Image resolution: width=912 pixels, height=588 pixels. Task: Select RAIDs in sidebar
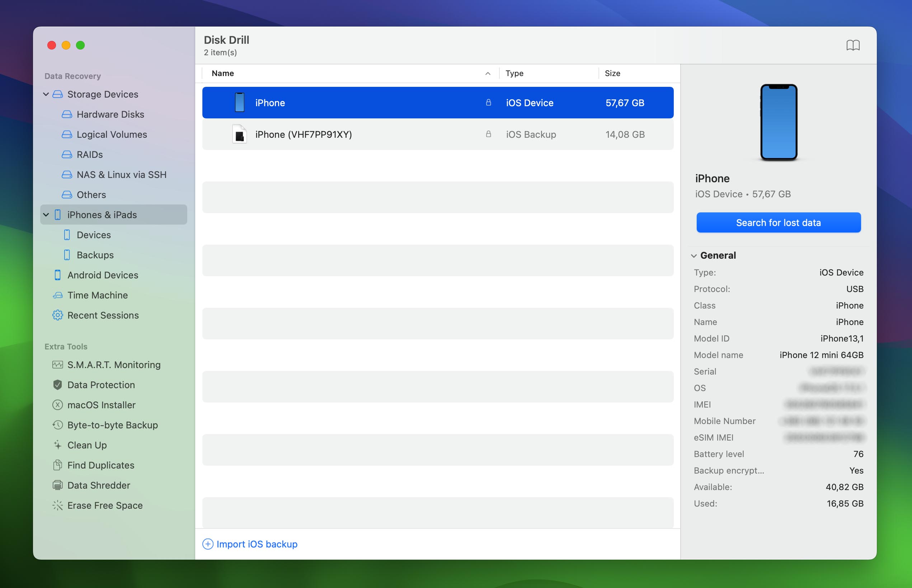pyautogui.click(x=90, y=154)
